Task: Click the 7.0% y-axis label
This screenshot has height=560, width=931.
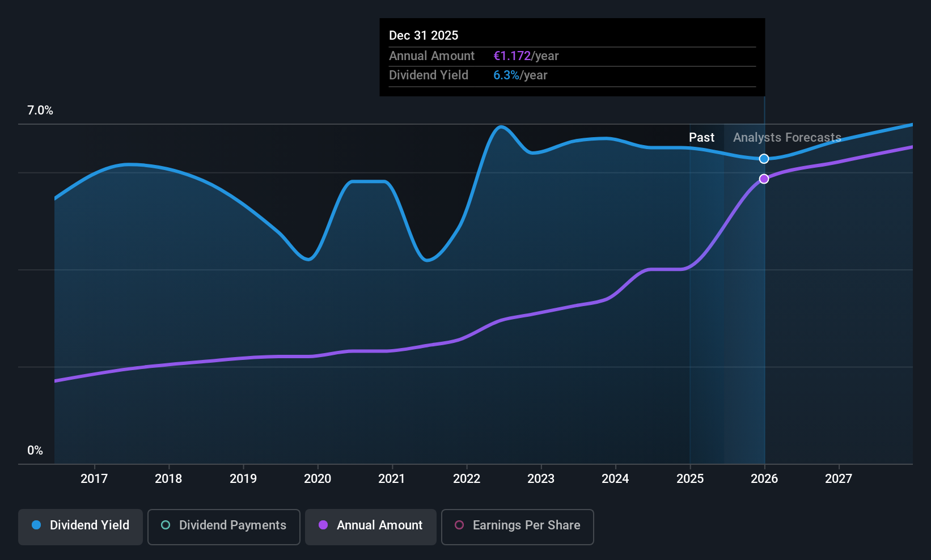Action: click(40, 111)
